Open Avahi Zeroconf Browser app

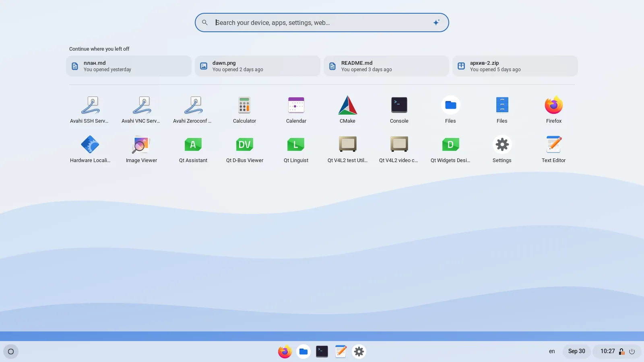[193, 110]
